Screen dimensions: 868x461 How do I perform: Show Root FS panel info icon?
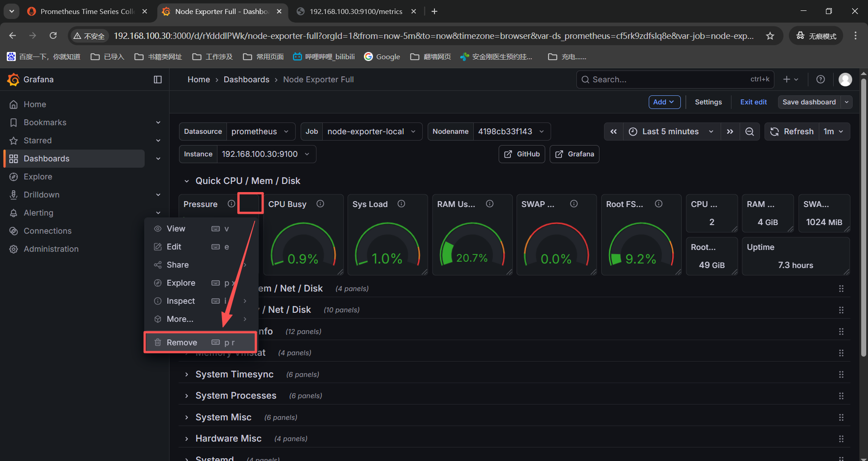click(x=659, y=204)
